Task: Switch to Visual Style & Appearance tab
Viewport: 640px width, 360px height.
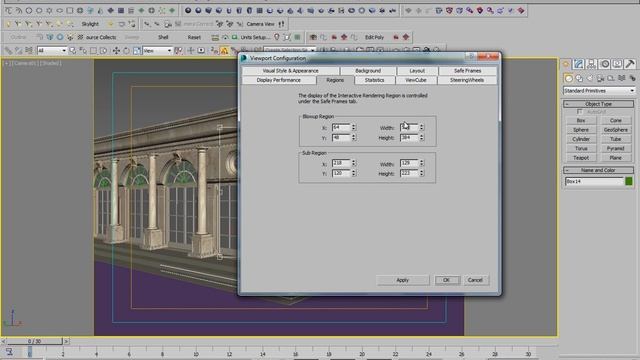Action: [291, 71]
